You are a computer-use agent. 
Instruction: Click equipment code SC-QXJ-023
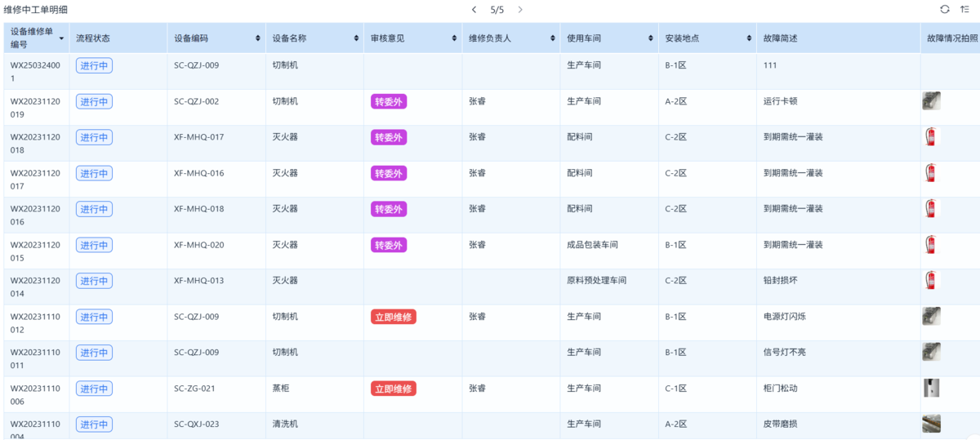[x=196, y=424]
